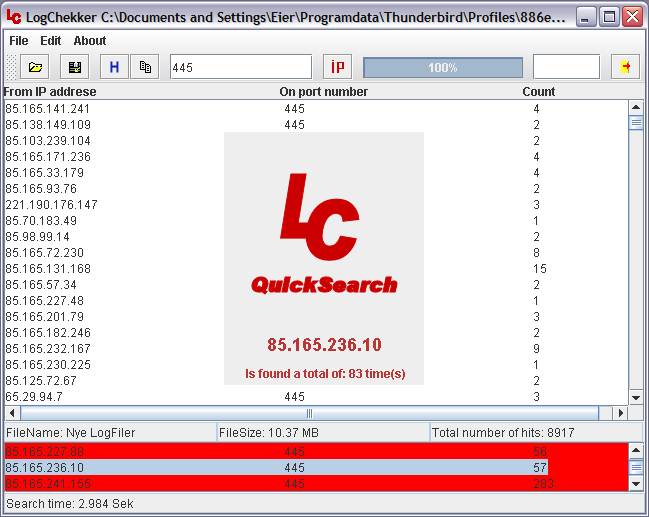Viewport: 649px width, 517px height.
Task: Click the main list vertical scrollbar thumb
Action: (636, 123)
